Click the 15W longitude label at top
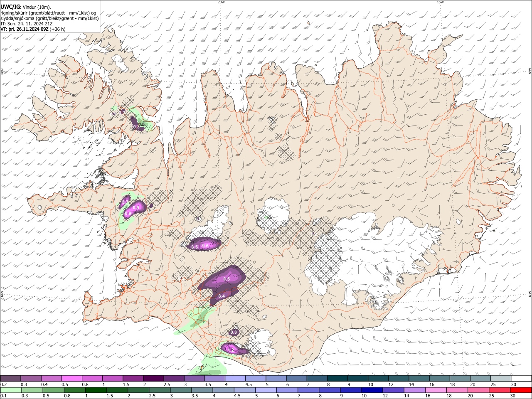Screen dimensions: 532x399 (x=440, y=2)
